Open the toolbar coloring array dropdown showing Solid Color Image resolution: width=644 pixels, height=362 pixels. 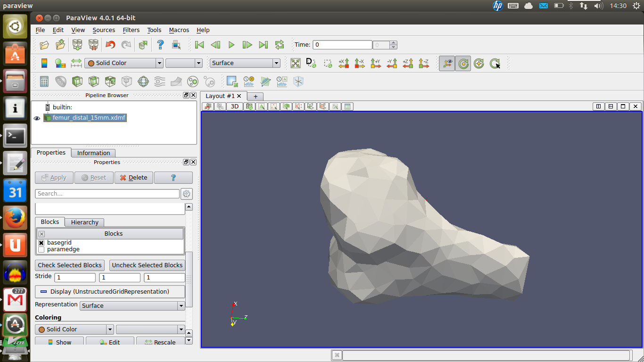point(124,63)
